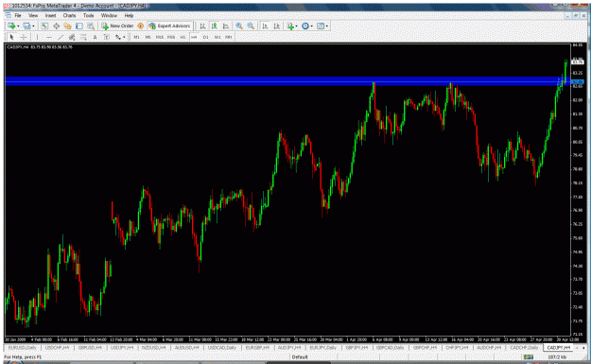Open the File menu
This screenshot has height=364, width=591.
18,15
